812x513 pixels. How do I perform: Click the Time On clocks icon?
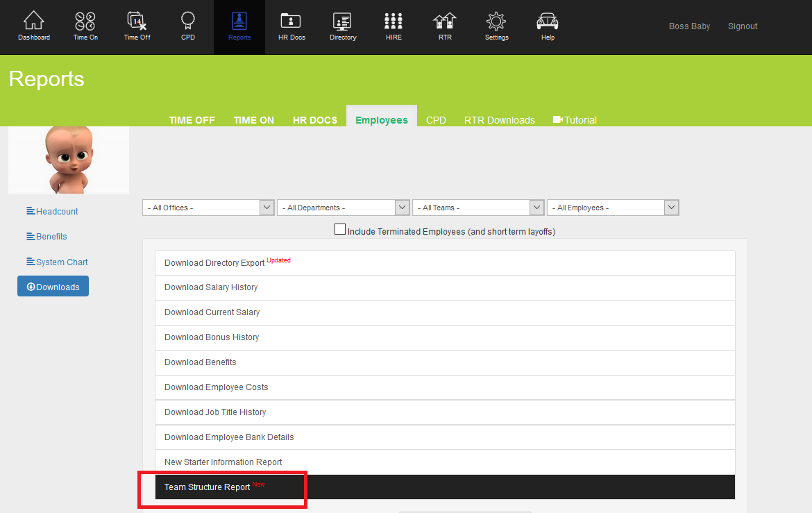[x=85, y=22]
